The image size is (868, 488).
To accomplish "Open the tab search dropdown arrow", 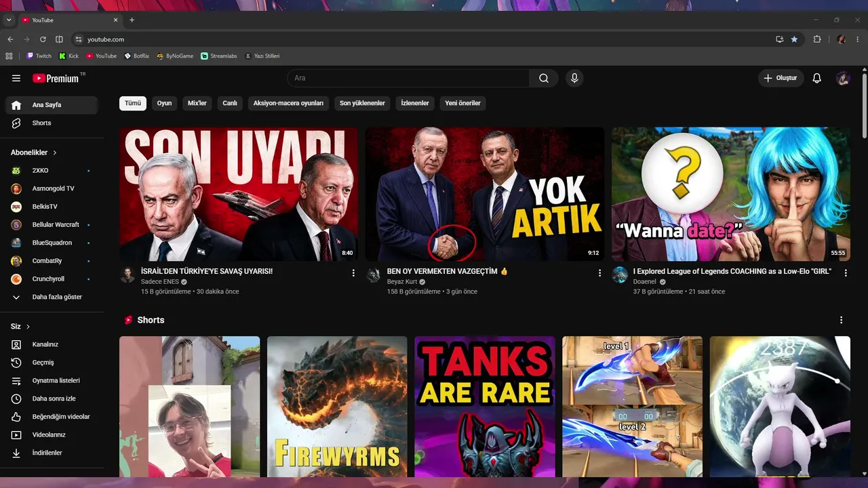I will 9,20.
